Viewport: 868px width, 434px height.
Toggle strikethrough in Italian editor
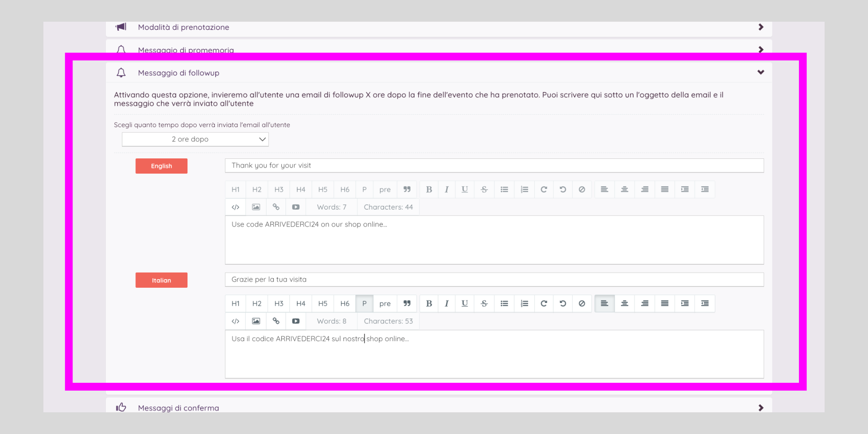click(484, 303)
